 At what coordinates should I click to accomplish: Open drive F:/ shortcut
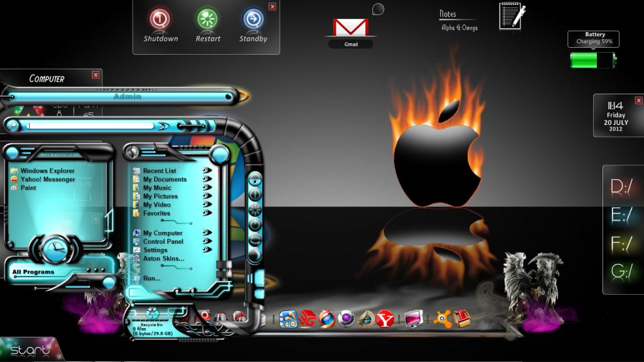[621, 244]
